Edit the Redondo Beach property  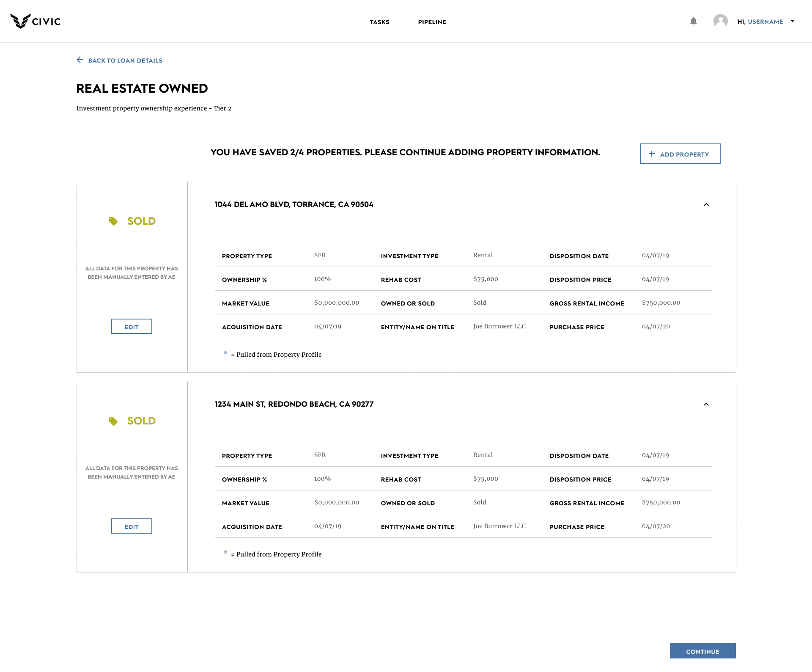132,526
